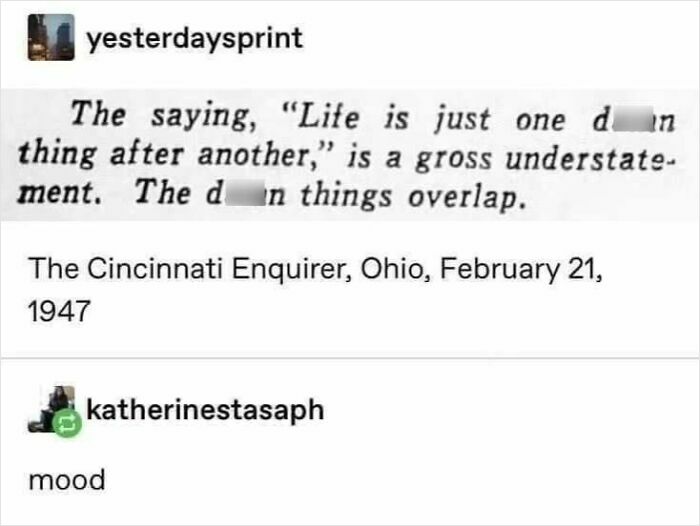Click "February 21," in the caption
Viewport: 700px width, 526px height.
pos(521,269)
